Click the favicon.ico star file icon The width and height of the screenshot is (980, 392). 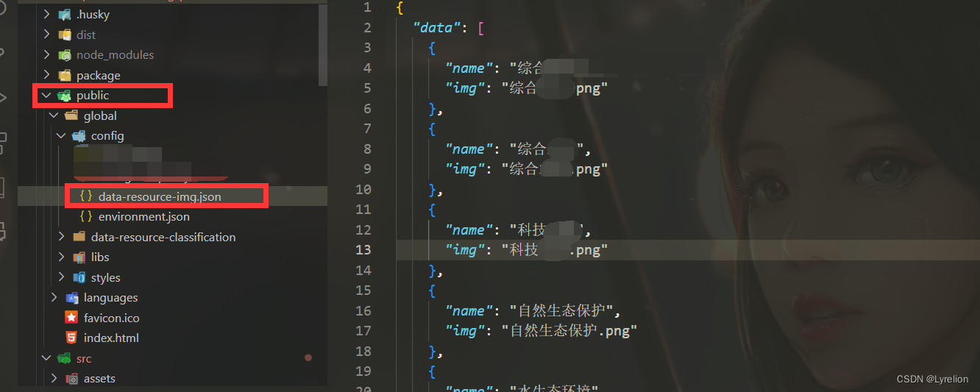[71, 318]
